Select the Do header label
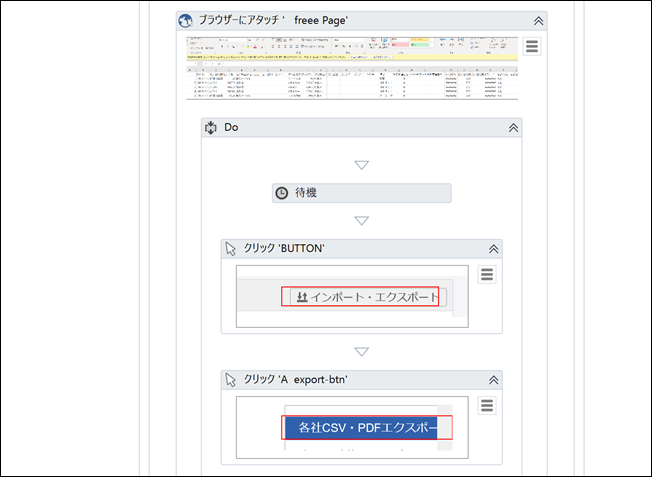This screenshot has width=652, height=477. [231, 127]
